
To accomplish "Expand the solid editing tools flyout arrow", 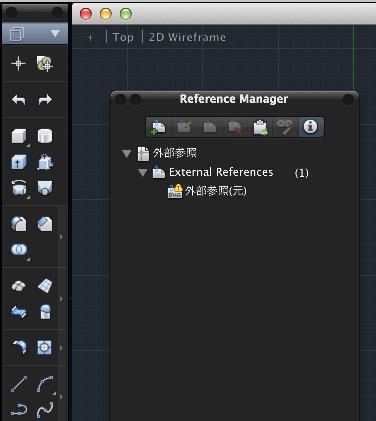I will point(61,237).
